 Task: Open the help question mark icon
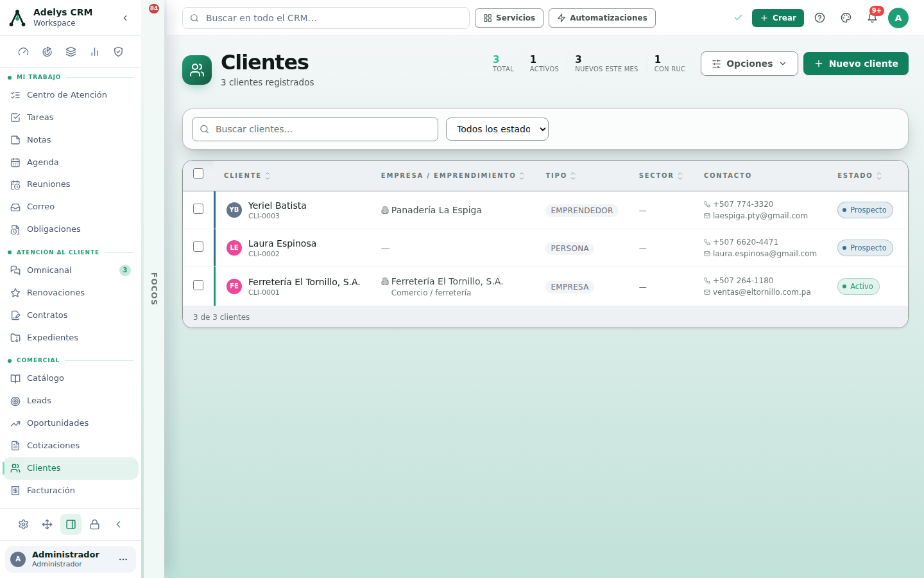tap(819, 18)
